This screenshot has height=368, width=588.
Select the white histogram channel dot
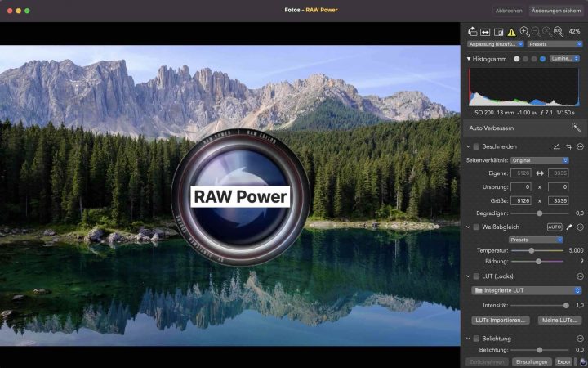coord(517,59)
